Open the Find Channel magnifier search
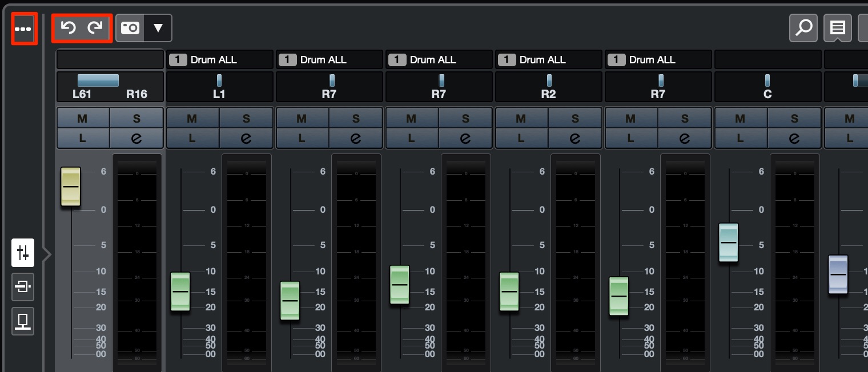 (x=803, y=28)
